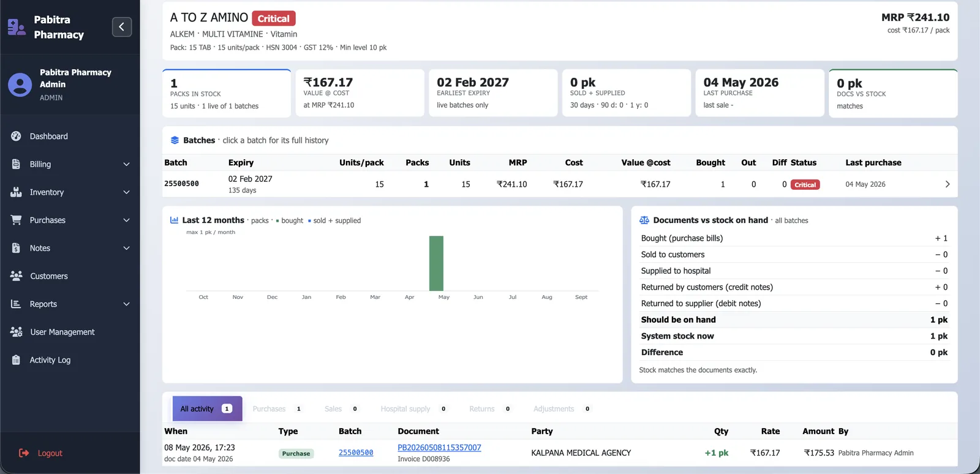The image size is (980, 474).
Task: Collapse the sidebar with the chevron button
Action: [x=122, y=27]
